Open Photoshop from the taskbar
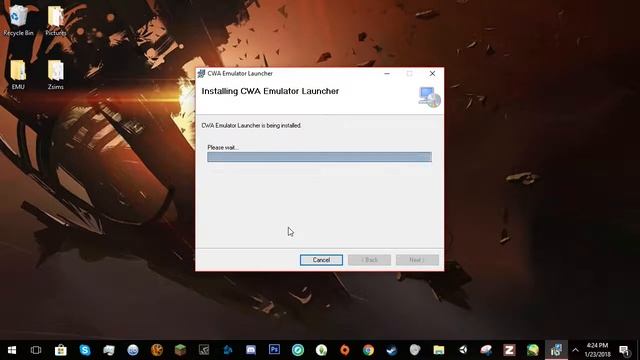Viewport: 640px width, 360px height. pyautogui.click(x=274, y=350)
